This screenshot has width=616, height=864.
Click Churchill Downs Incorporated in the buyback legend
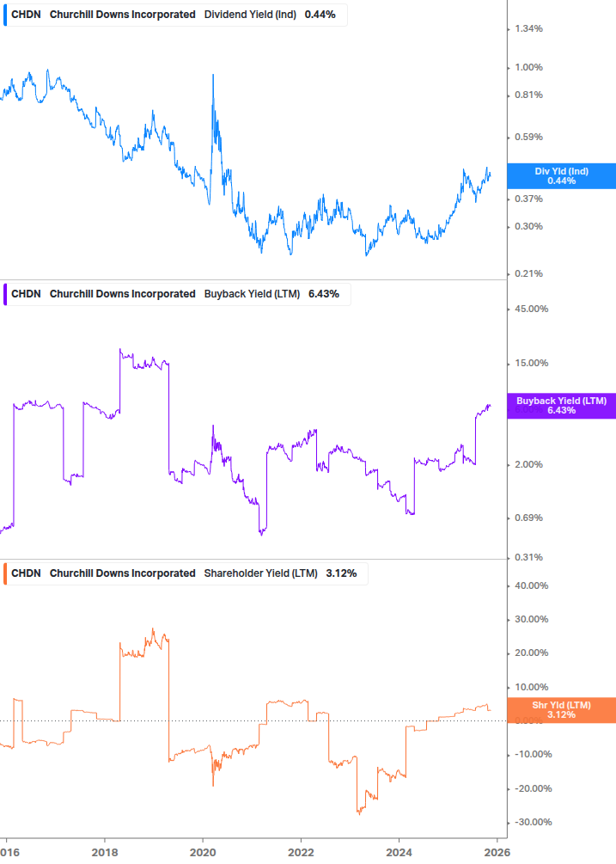click(123, 294)
